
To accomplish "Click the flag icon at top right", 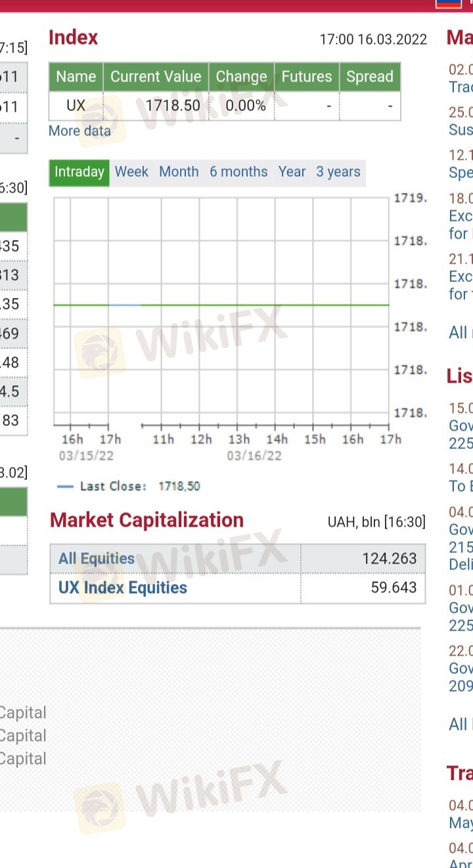I will point(453,3).
